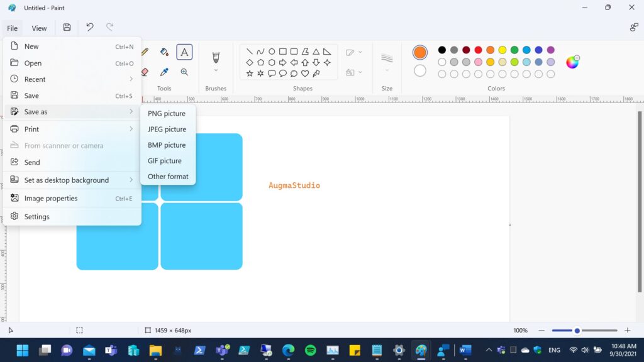Click the Undo arrow icon
This screenshot has width=644, height=362.
(90, 28)
